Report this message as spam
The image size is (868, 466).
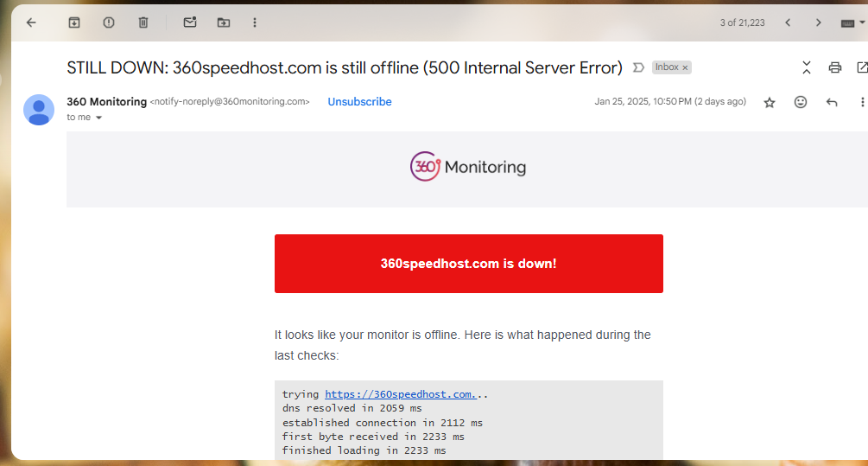pyautogui.click(x=109, y=22)
